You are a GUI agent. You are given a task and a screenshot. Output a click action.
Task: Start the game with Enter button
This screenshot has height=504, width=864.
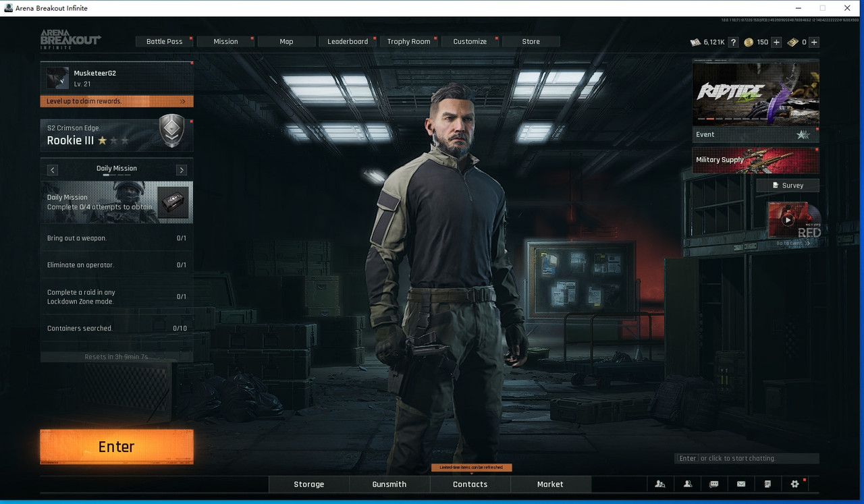117,447
